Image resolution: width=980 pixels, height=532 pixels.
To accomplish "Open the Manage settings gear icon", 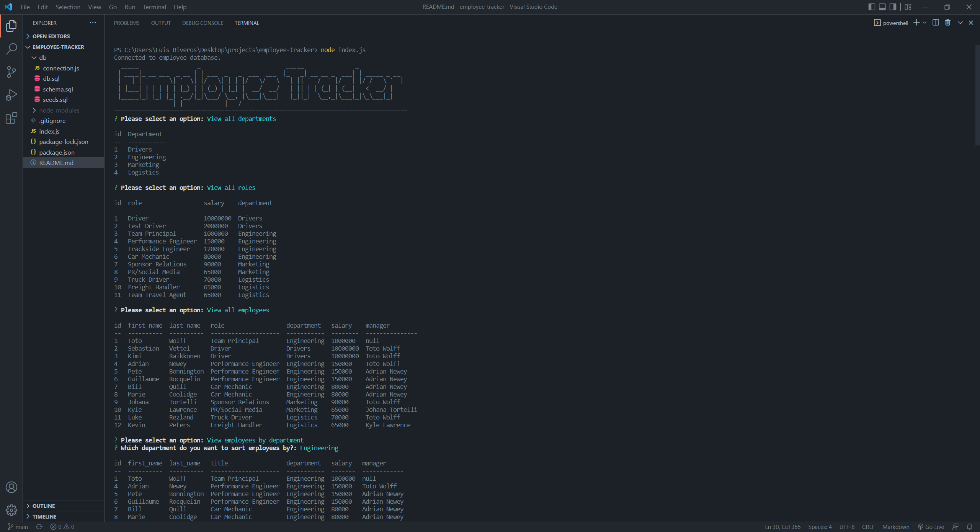I will (11, 510).
